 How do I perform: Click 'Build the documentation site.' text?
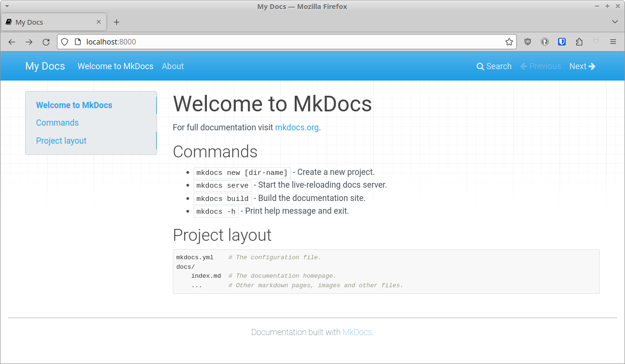(312, 198)
